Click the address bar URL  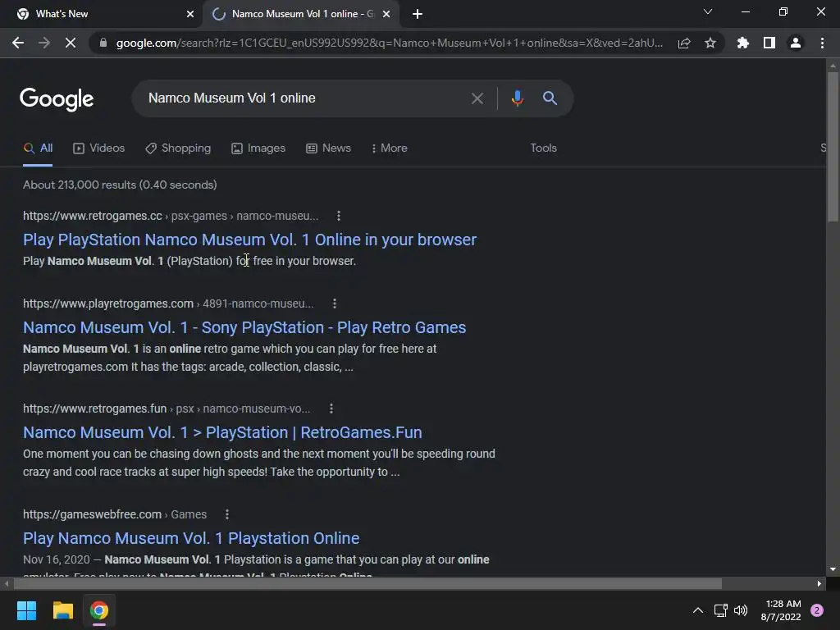pos(390,43)
